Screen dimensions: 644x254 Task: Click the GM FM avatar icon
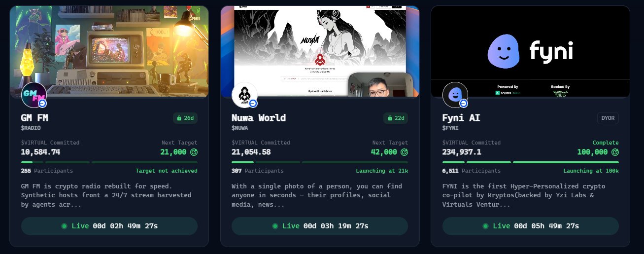pyautogui.click(x=34, y=95)
